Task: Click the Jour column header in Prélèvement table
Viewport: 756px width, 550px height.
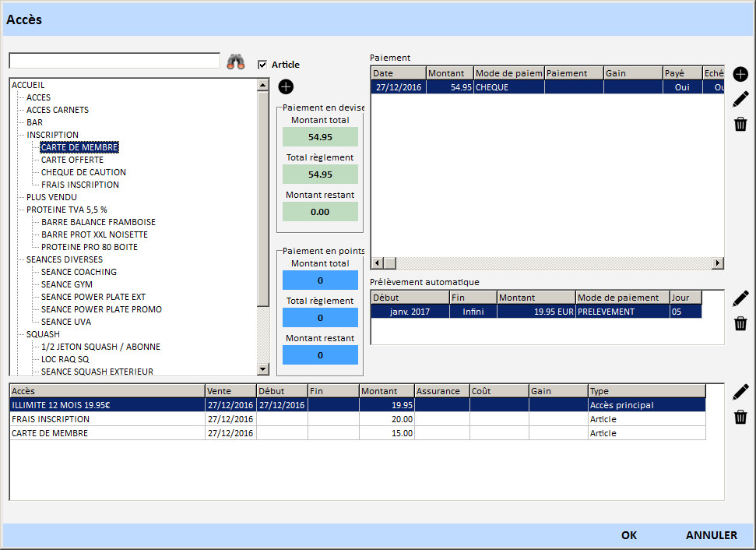Action: click(x=686, y=298)
